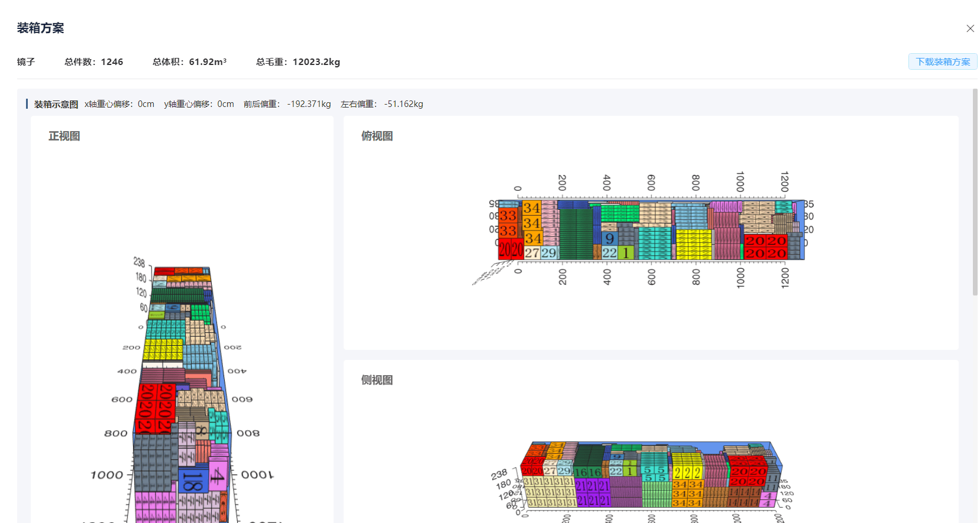Click the 装箱示意图 section heading
Screen dimensions: 980x523
pos(56,104)
